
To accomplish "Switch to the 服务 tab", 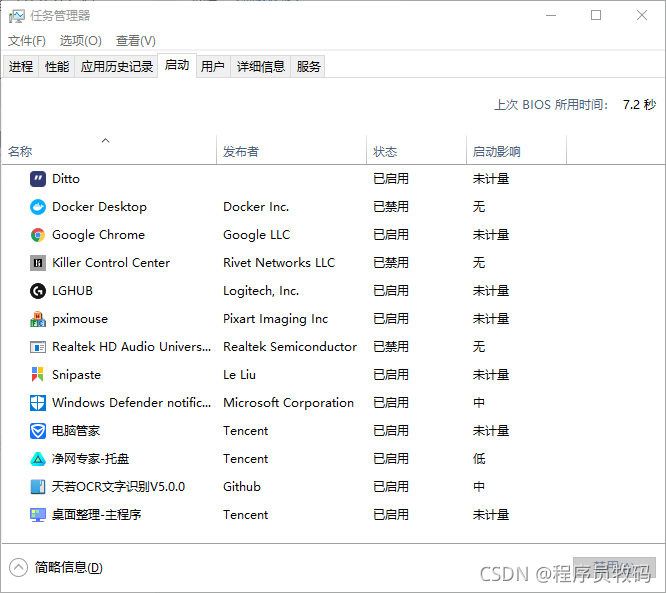I will coord(308,66).
